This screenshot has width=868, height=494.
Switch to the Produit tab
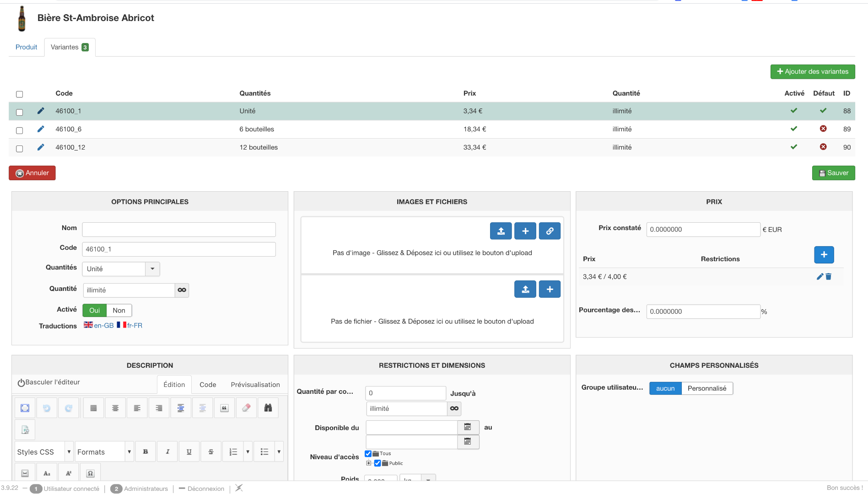click(x=26, y=47)
